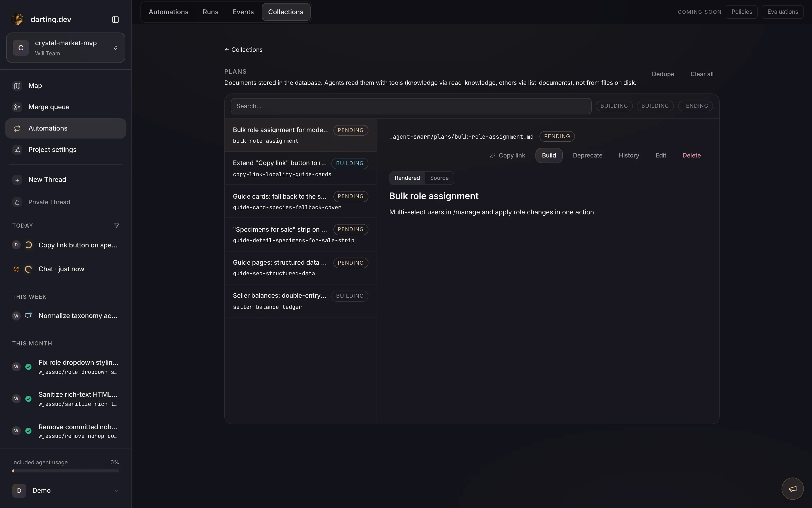Open the plan History
Viewport: 812px width, 508px height.
point(629,155)
